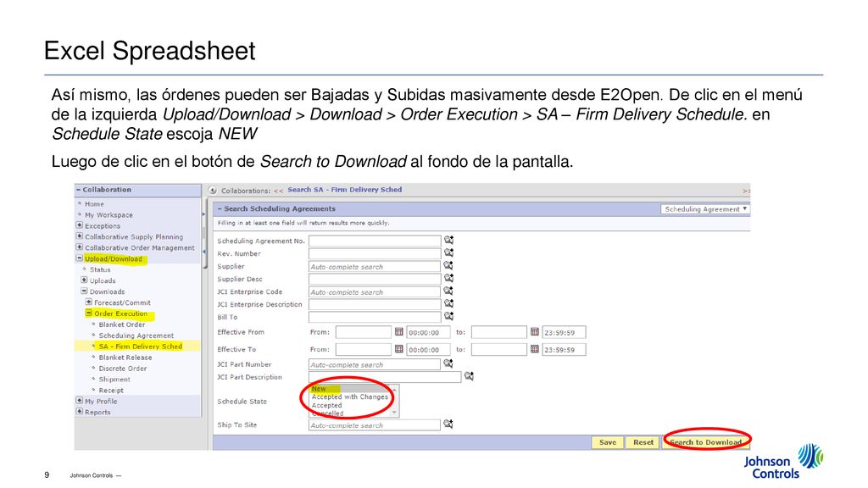Expand the My Profile node
The image size is (868, 488).
pos(79,401)
